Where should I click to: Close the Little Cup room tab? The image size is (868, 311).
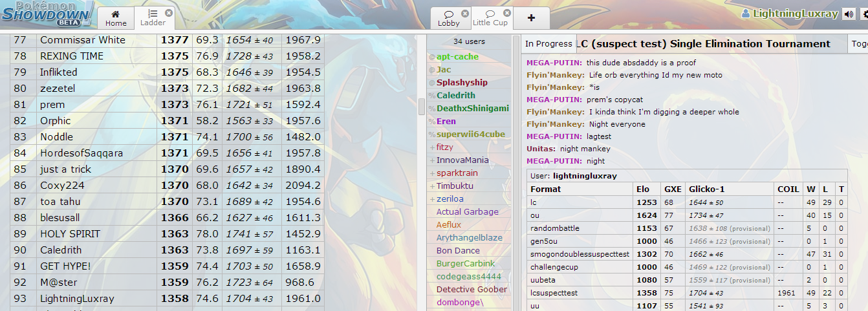click(506, 13)
